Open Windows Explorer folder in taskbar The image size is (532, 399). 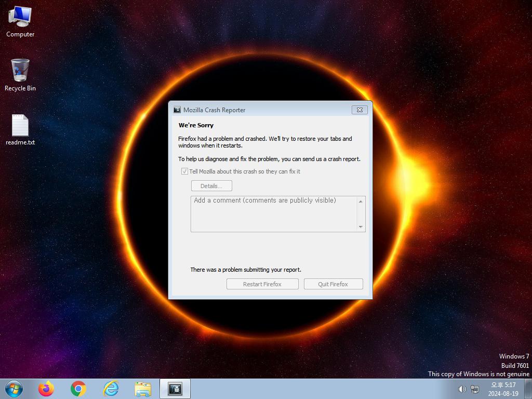point(143,389)
